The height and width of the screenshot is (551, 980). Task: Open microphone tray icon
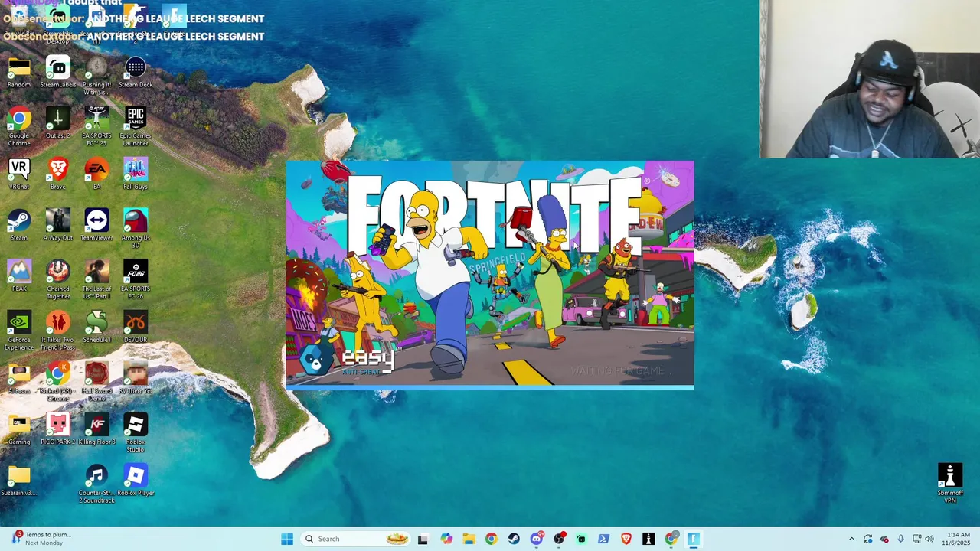(x=900, y=539)
